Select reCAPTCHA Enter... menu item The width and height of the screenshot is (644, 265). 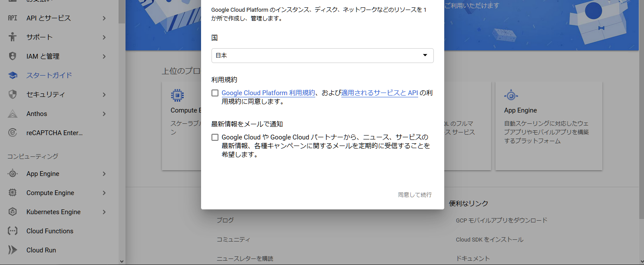[59, 133]
